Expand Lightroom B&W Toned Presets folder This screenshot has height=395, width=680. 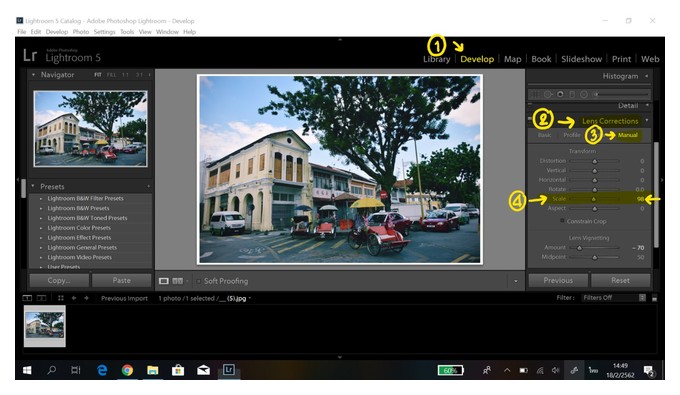coord(41,218)
